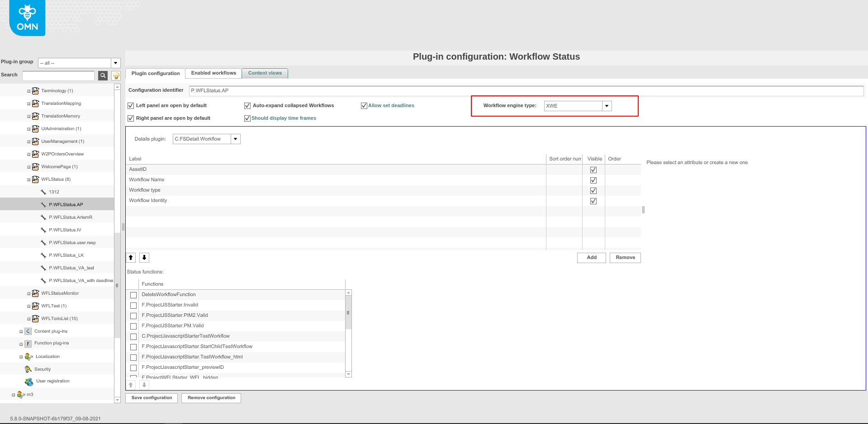
Task: Click the Security keys icon
Action: click(x=28, y=369)
